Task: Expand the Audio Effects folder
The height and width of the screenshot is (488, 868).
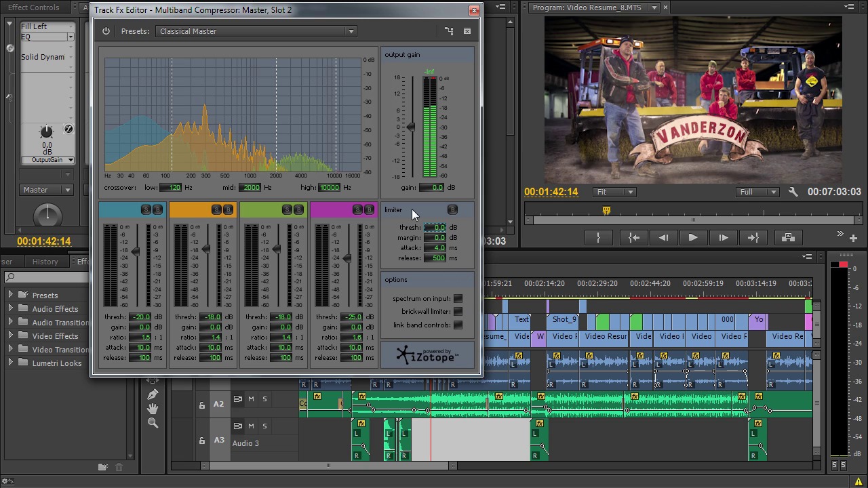Action: tap(10, 309)
